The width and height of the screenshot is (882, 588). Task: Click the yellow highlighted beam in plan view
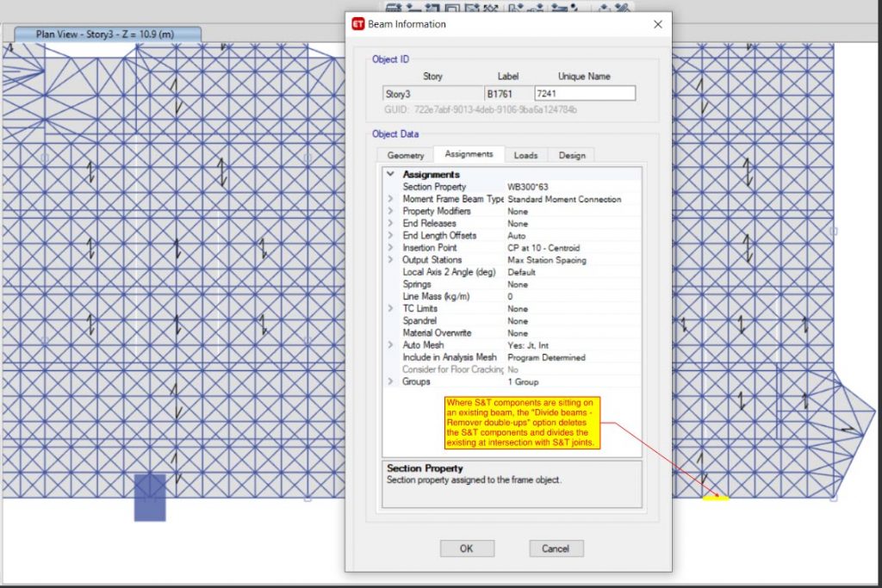[x=715, y=498]
